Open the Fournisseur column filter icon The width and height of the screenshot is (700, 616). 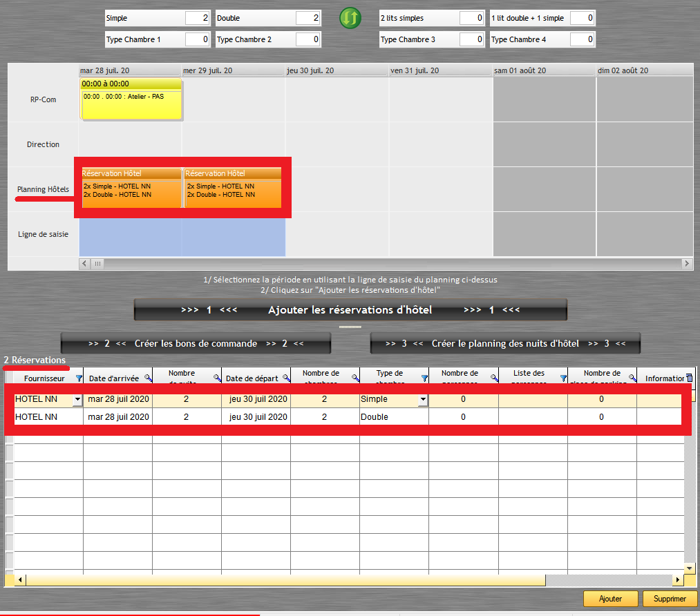tap(78, 378)
